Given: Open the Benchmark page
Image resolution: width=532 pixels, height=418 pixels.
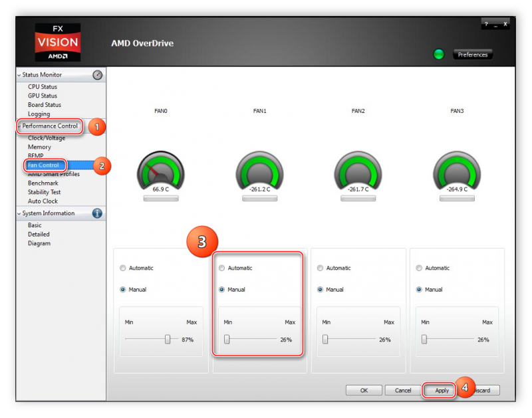Looking at the screenshot, I should pos(43,183).
